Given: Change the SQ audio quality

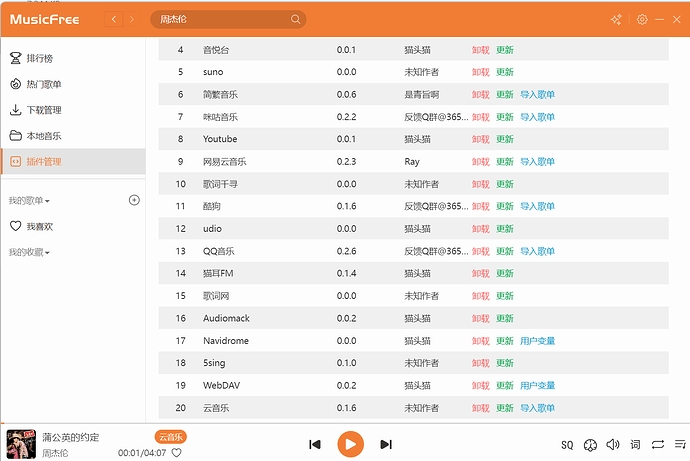Looking at the screenshot, I should pyautogui.click(x=567, y=445).
